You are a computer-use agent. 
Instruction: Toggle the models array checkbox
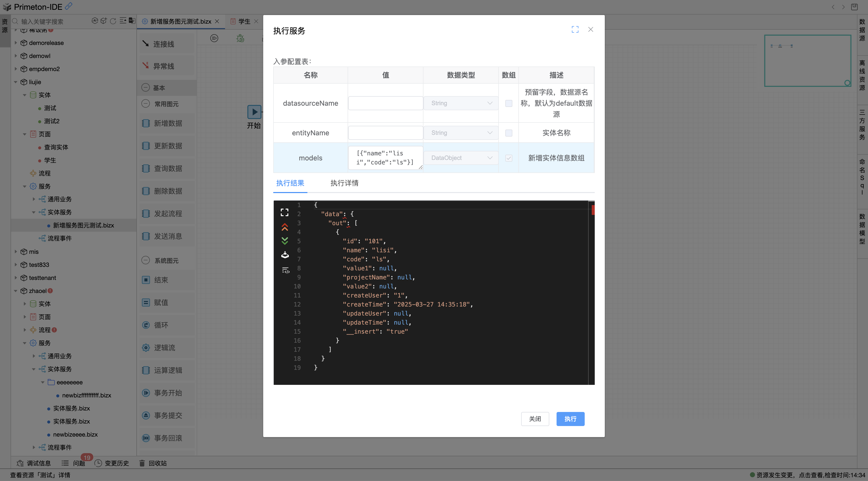click(508, 158)
